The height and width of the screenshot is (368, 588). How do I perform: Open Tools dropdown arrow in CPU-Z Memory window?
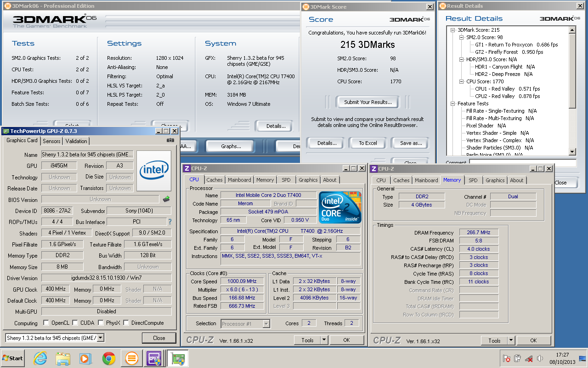point(511,340)
